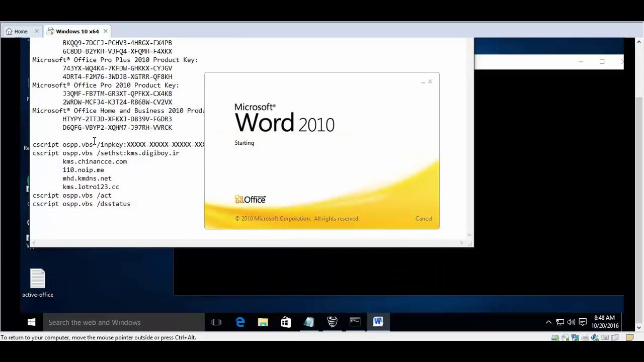Click the key starting with 743YX
The image size is (644, 362).
pos(117,68)
